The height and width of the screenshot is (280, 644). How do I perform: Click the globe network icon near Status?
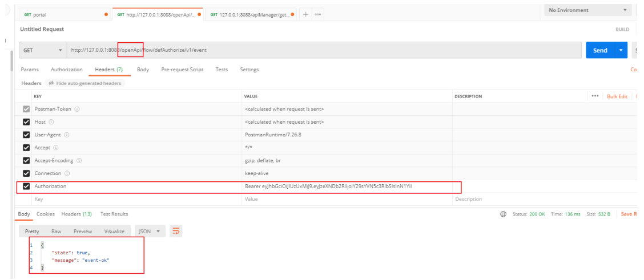(x=503, y=214)
